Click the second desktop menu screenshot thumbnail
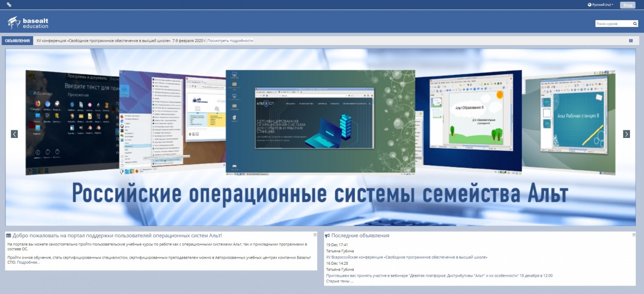 point(172,123)
